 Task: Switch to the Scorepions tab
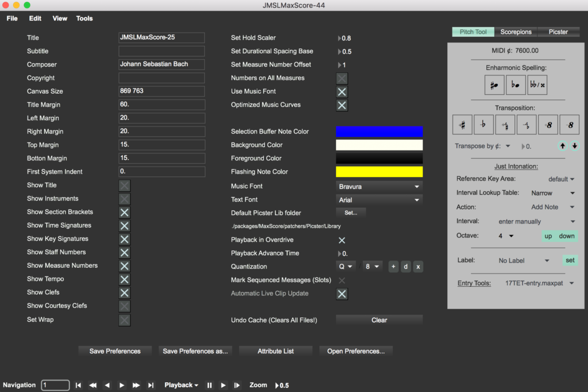pyautogui.click(x=516, y=32)
